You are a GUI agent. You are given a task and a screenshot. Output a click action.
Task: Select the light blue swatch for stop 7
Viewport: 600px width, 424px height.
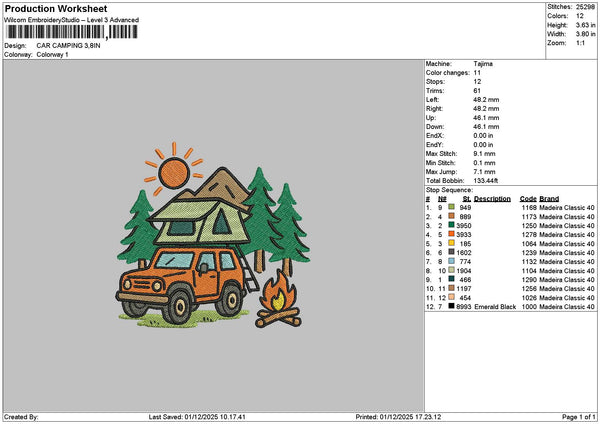click(x=452, y=261)
